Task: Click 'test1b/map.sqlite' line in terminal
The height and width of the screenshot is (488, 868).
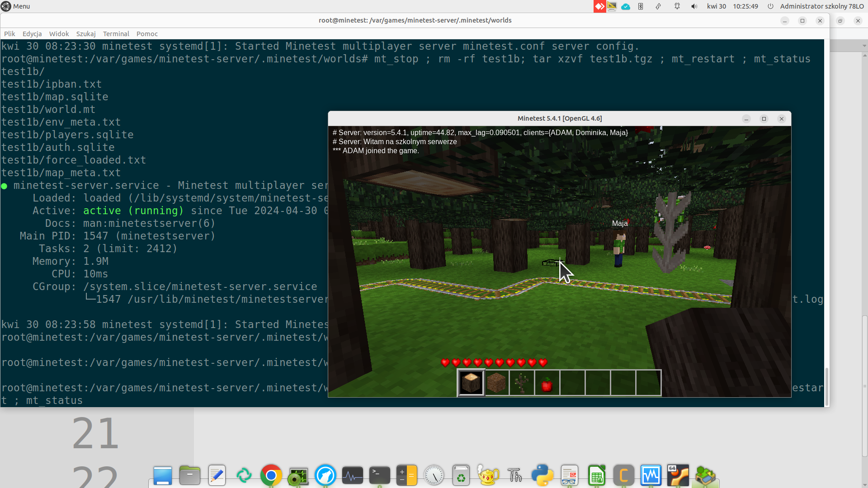Action: [55, 97]
